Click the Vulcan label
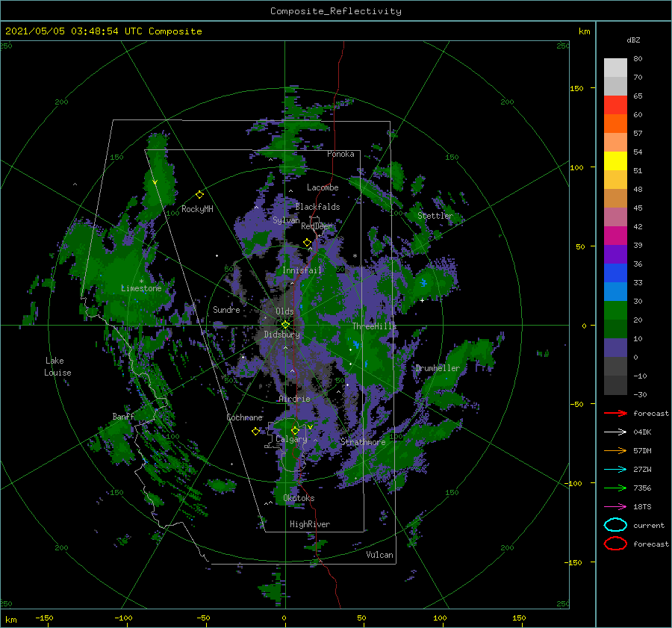 pyautogui.click(x=380, y=555)
